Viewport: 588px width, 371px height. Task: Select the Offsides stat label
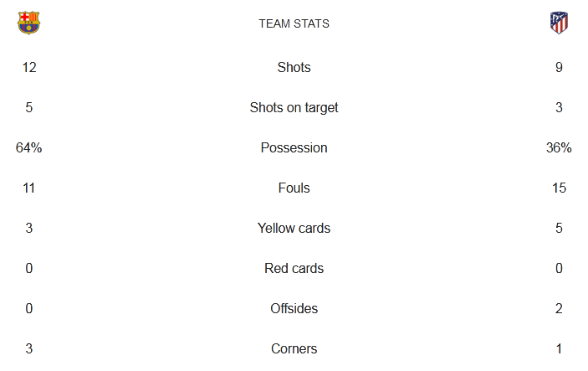pyautogui.click(x=294, y=308)
